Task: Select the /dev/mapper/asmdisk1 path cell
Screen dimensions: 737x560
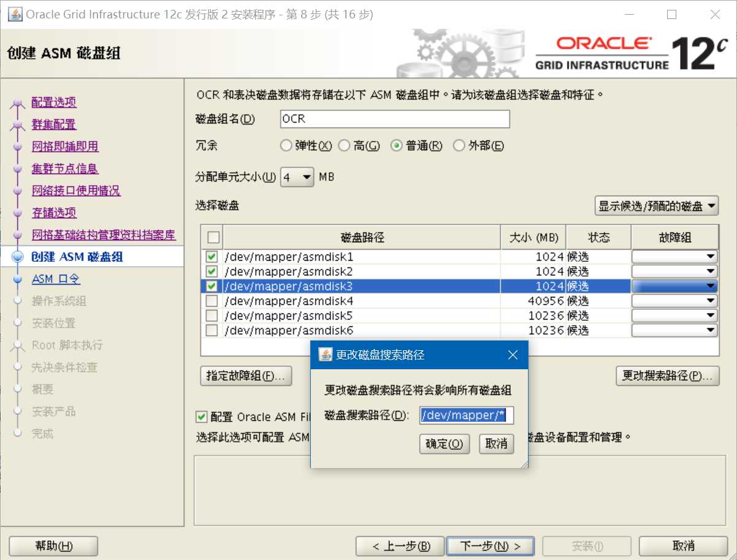Action: click(362, 256)
